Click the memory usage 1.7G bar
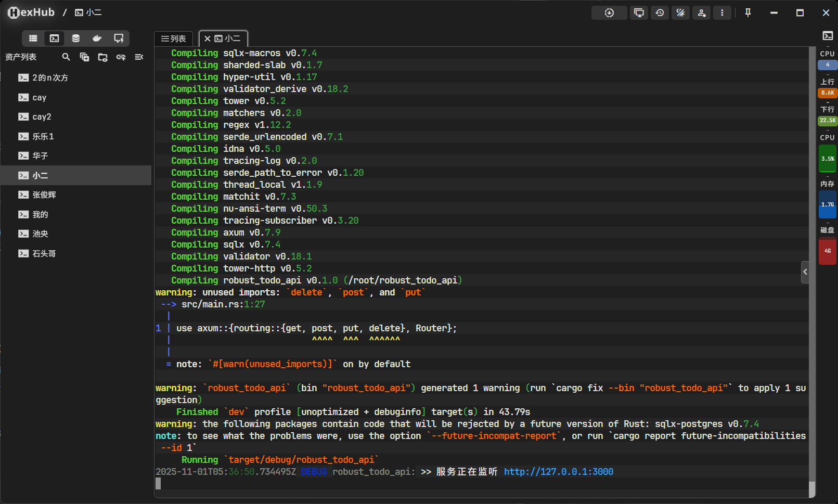 point(828,204)
